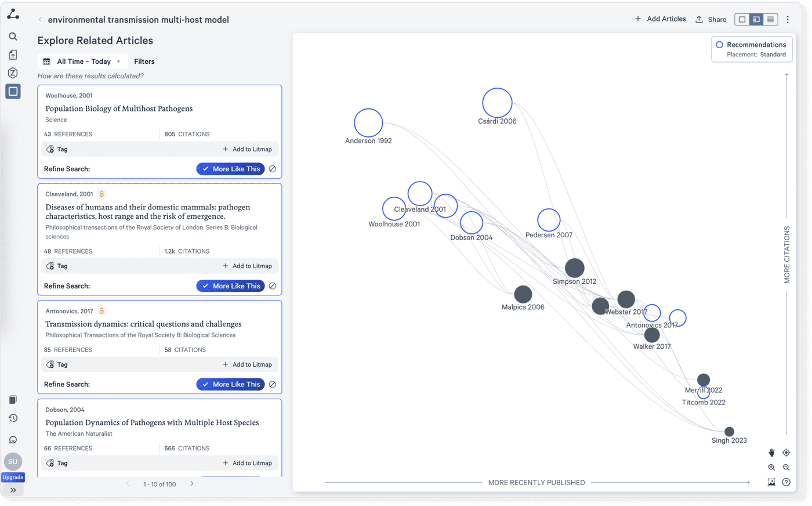Open the history icon near the bottom sidebar
The height and width of the screenshot is (506, 812).
(x=13, y=418)
